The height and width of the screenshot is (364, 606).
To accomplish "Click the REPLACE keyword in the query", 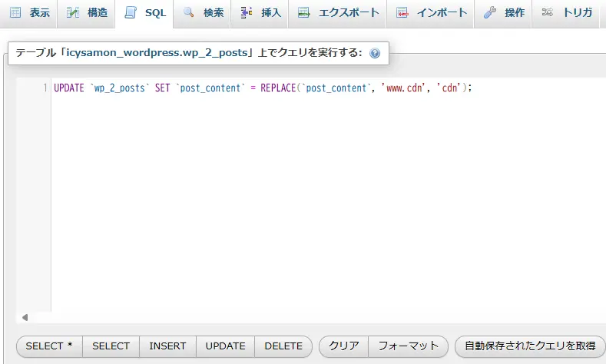I will (x=278, y=88).
